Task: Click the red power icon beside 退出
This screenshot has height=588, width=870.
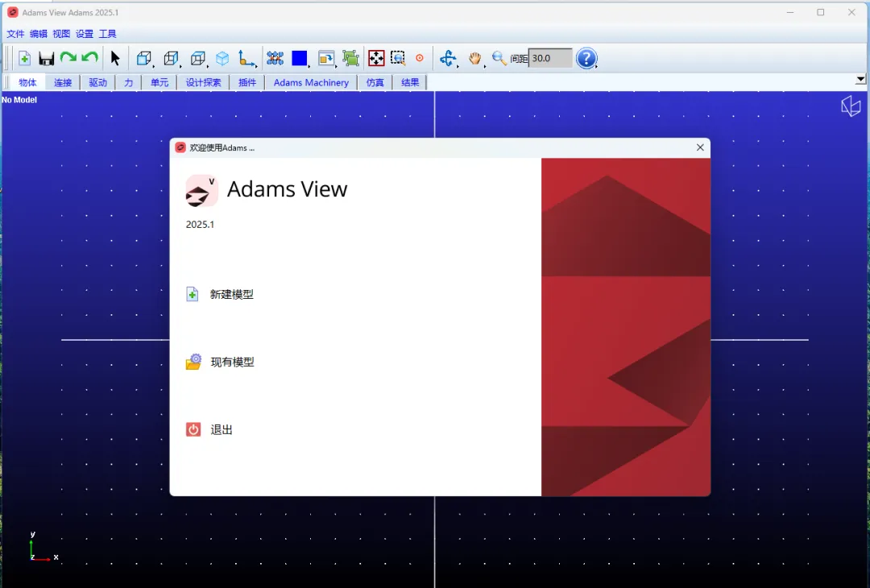Action: [193, 429]
